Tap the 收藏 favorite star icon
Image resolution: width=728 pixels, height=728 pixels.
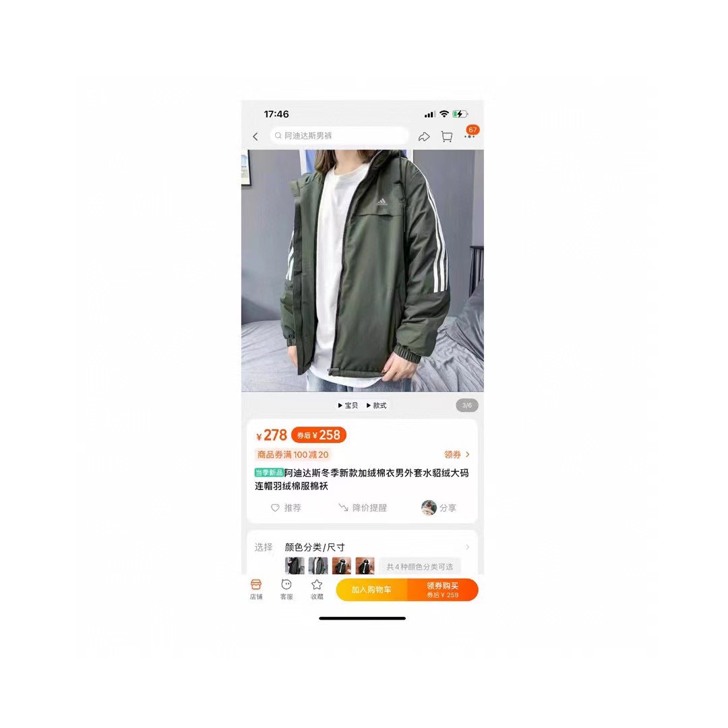click(317, 590)
